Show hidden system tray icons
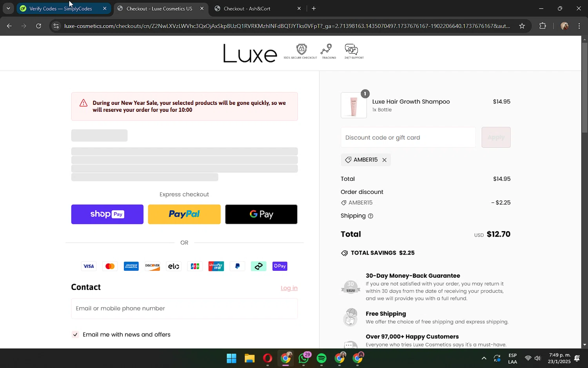 484,358
